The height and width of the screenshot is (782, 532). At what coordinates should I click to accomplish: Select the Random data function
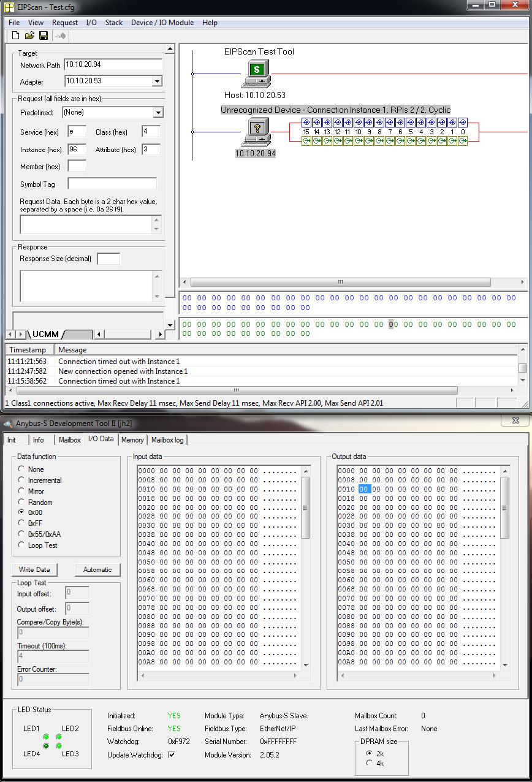click(21, 503)
